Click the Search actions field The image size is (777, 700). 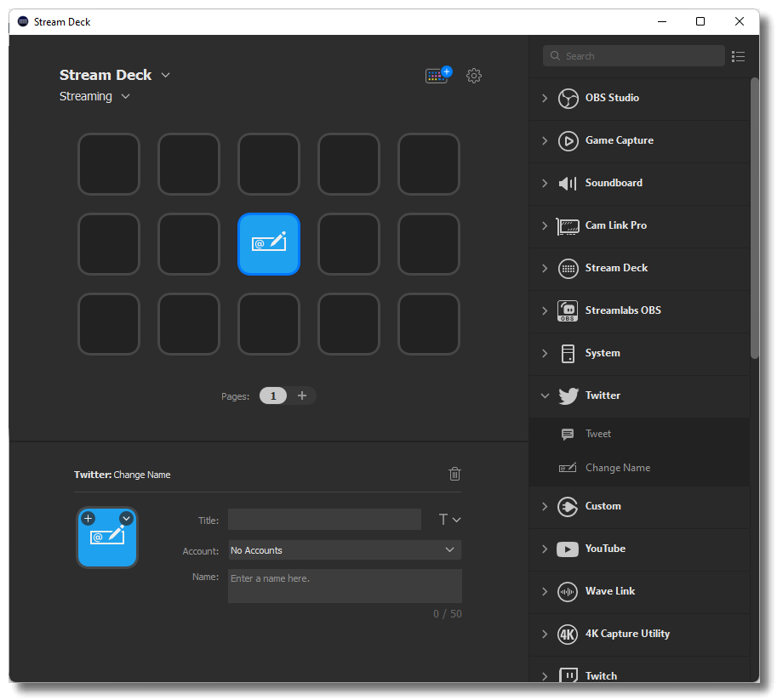(634, 56)
